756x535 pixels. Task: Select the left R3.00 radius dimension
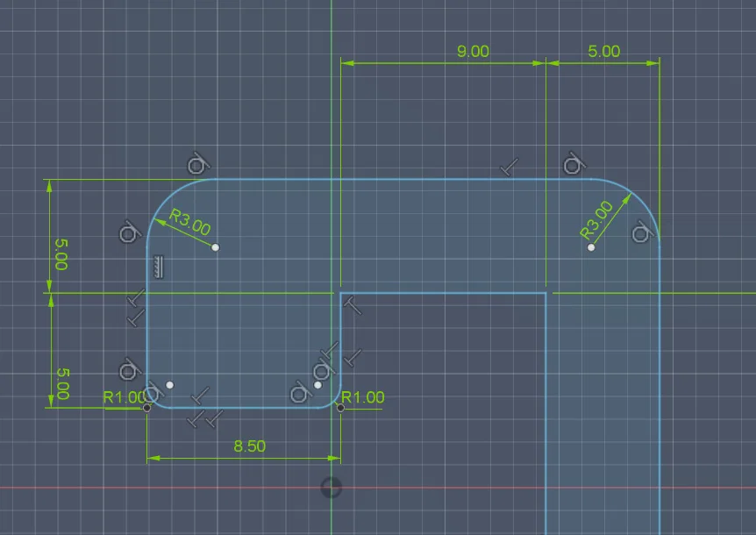(190, 222)
